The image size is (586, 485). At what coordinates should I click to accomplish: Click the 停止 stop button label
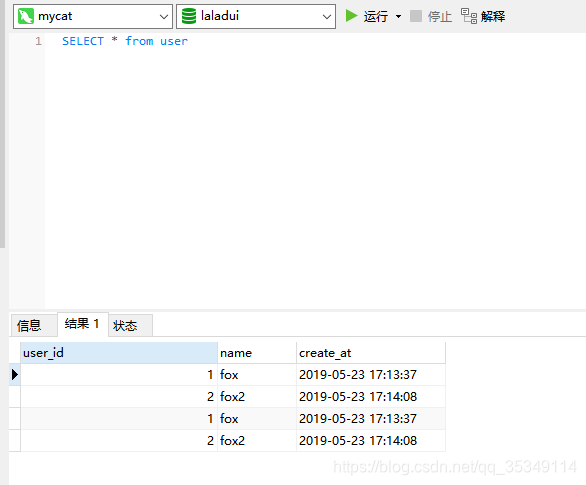tap(440, 16)
